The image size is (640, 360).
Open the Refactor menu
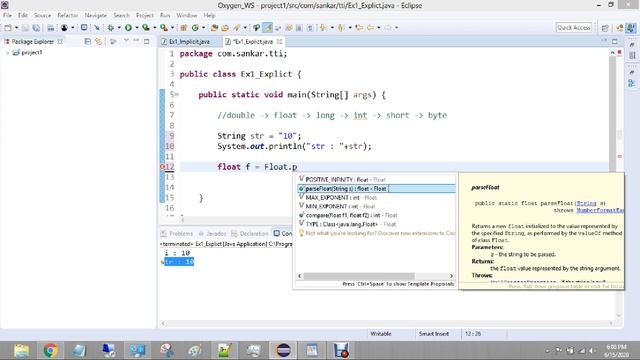click(67, 16)
